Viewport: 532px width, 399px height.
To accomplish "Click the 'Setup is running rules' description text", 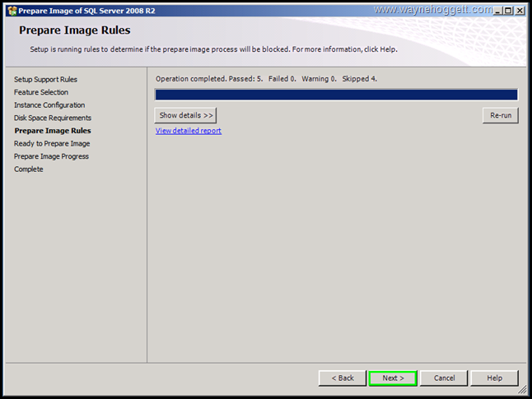I will point(214,49).
